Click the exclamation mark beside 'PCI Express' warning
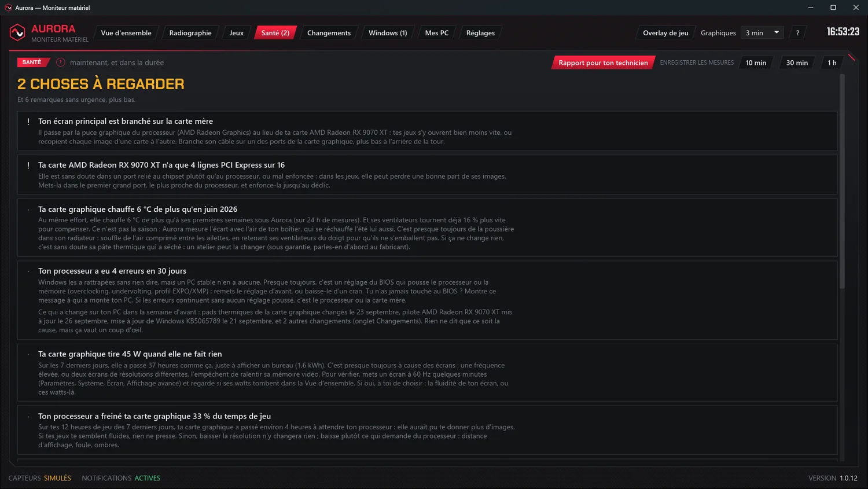868x489 pixels. [28, 166]
